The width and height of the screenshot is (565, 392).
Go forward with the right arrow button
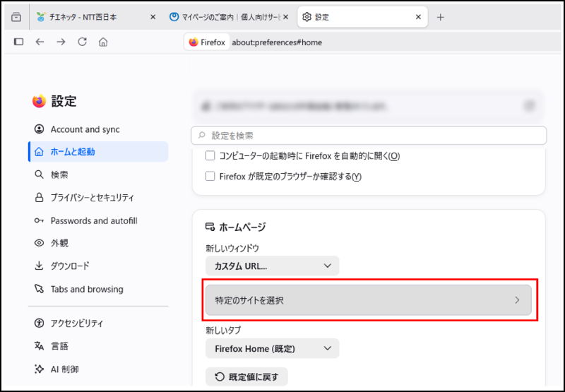61,42
